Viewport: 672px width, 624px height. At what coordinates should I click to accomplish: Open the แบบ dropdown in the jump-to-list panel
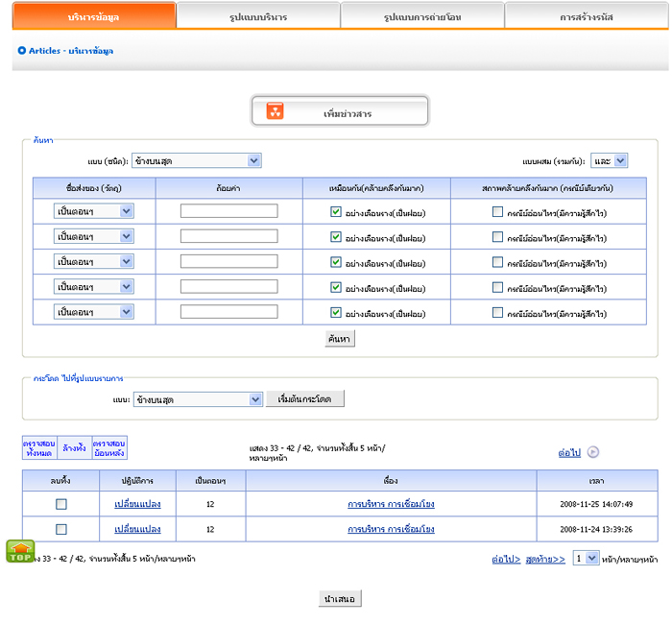coord(198,399)
